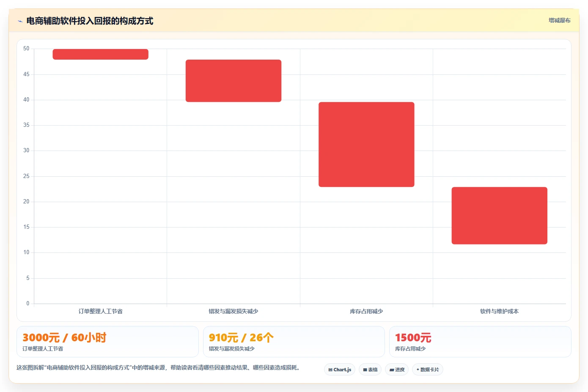Click the y-axis value 50
This screenshot has width=588, height=392.
pos(26,49)
